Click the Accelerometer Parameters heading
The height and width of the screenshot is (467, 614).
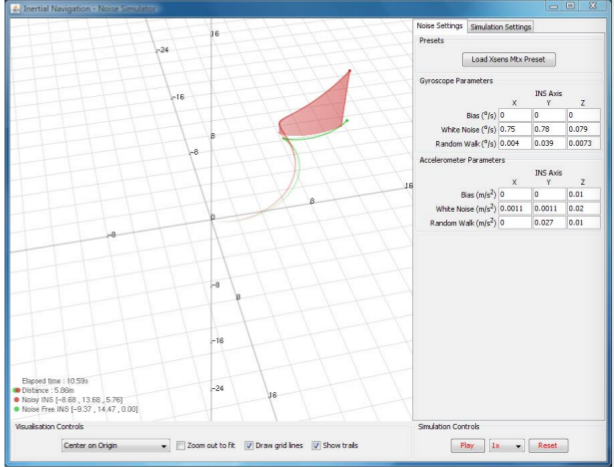point(462,160)
